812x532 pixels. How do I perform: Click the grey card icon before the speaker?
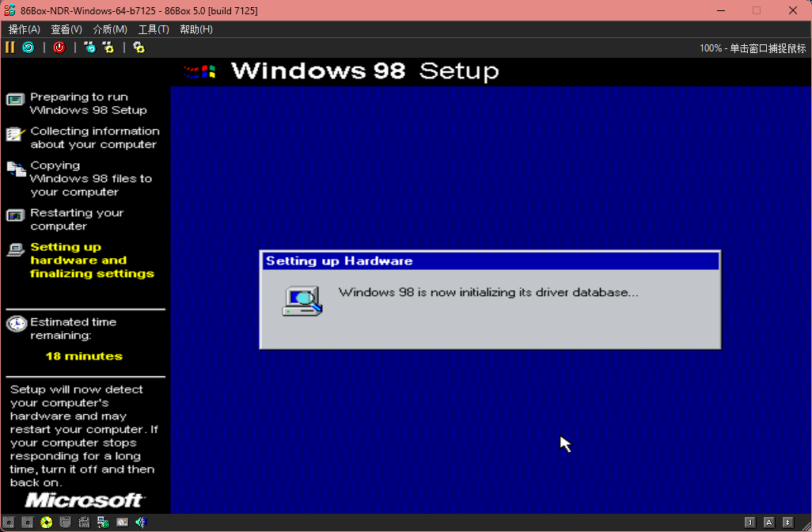tap(122, 522)
